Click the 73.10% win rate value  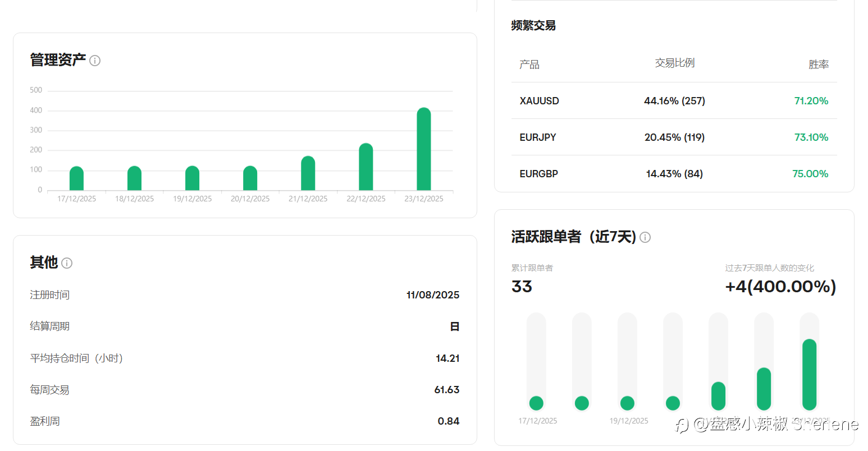tap(811, 137)
